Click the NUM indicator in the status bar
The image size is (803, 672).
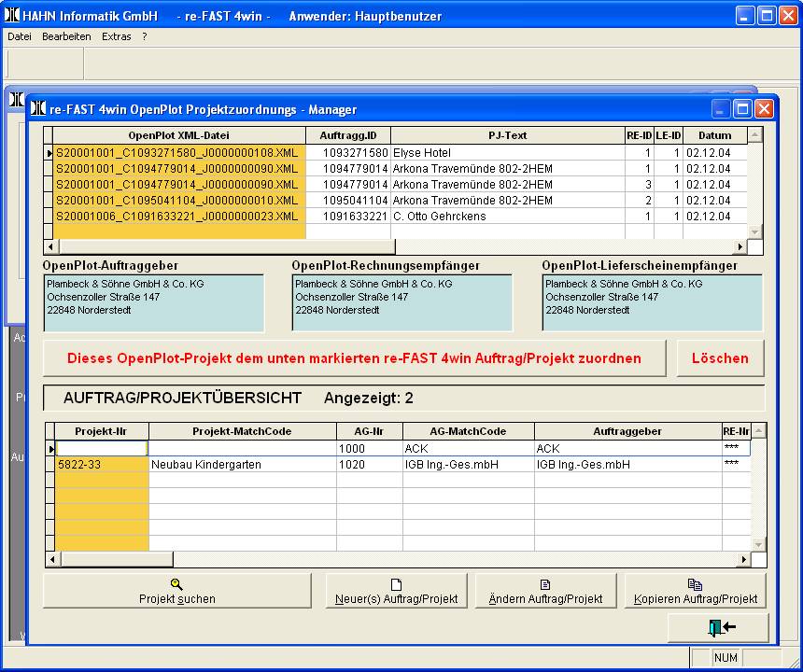tap(726, 658)
